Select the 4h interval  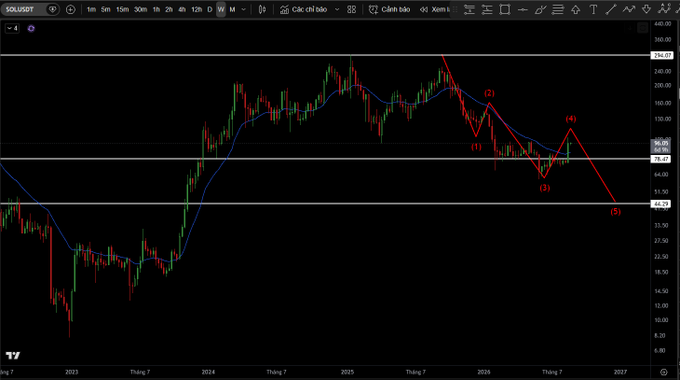(x=182, y=9)
